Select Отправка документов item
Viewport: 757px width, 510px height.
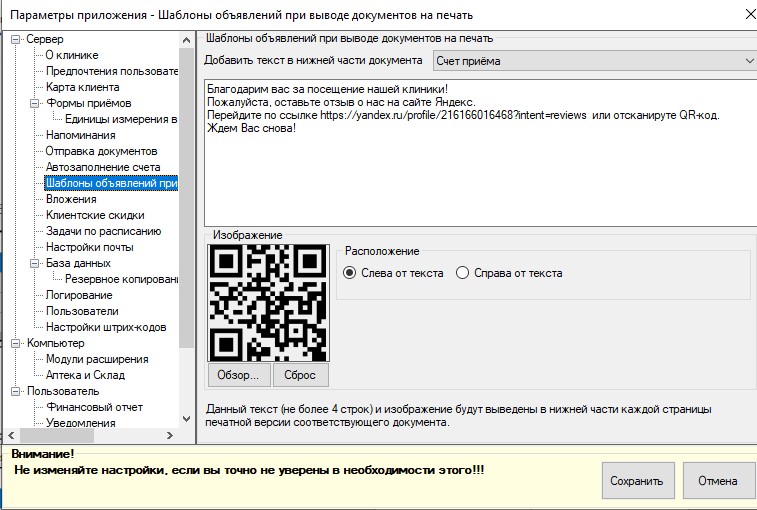(x=101, y=151)
